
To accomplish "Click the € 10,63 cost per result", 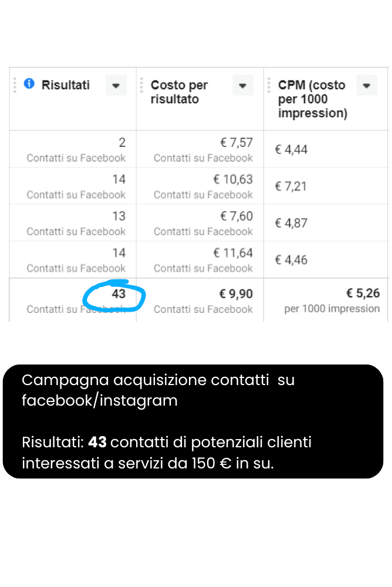I will click(x=233, y=179).
